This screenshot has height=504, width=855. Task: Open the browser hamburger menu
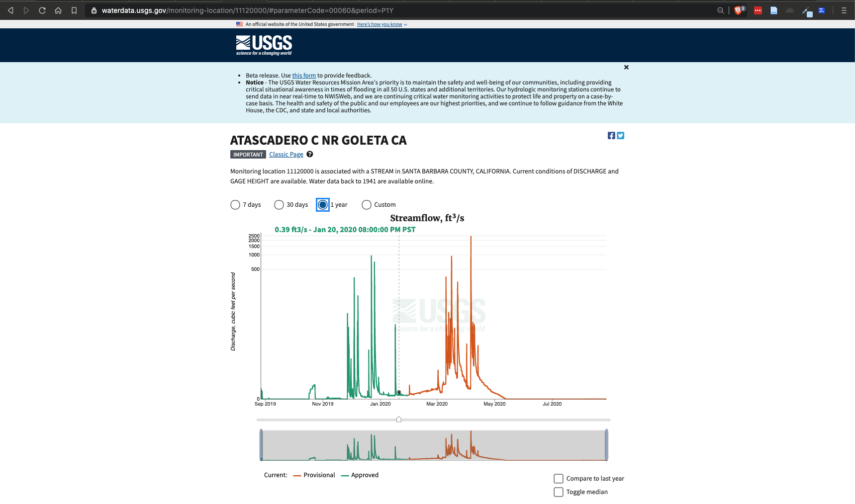click(844, 10)
